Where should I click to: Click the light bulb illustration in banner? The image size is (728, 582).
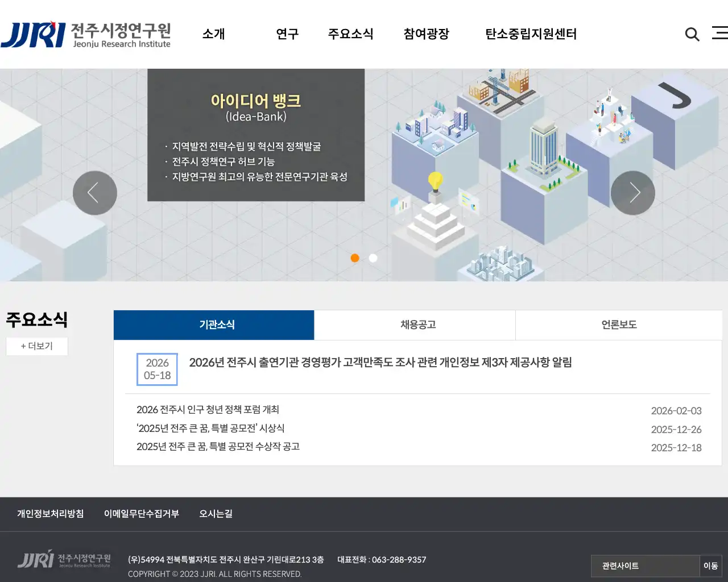pos(435,183)
